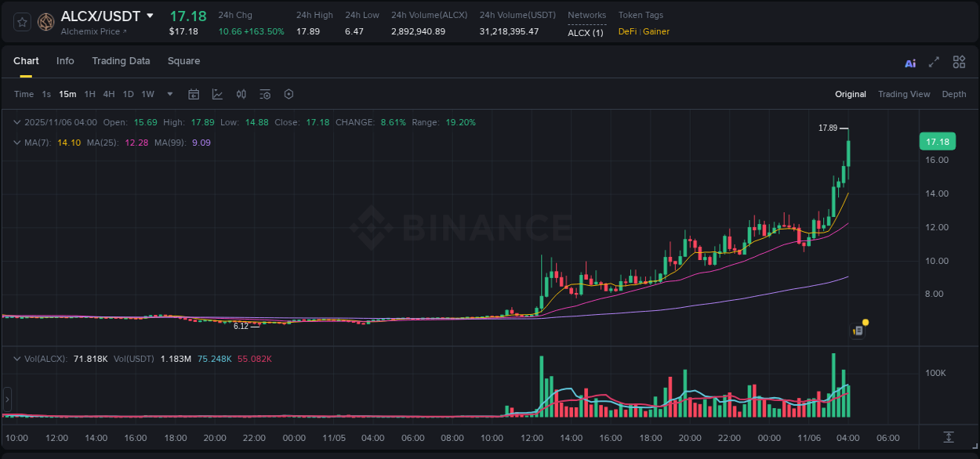Collapse the OHLC info row chevron
980x459 pixels.
(16, 122)
